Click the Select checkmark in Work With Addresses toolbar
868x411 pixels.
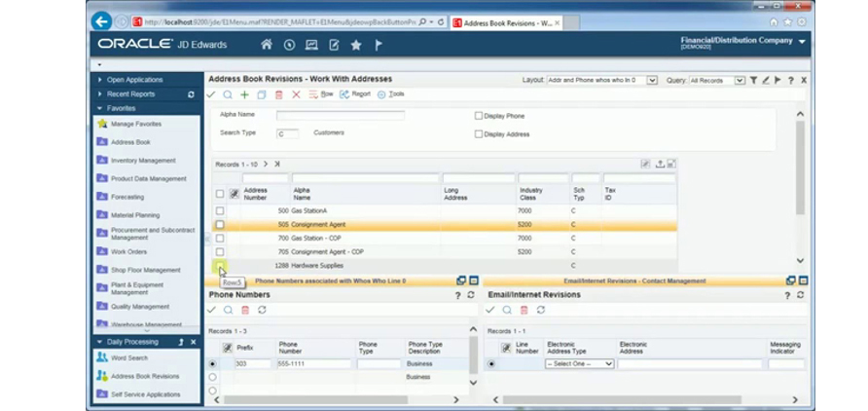pos(211,94)
